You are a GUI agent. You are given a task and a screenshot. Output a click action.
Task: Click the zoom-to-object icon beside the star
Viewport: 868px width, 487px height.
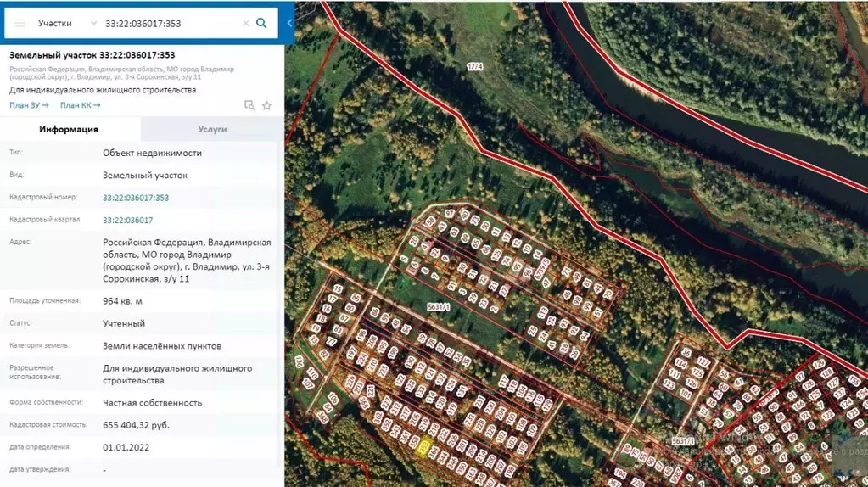pos(249,105)
